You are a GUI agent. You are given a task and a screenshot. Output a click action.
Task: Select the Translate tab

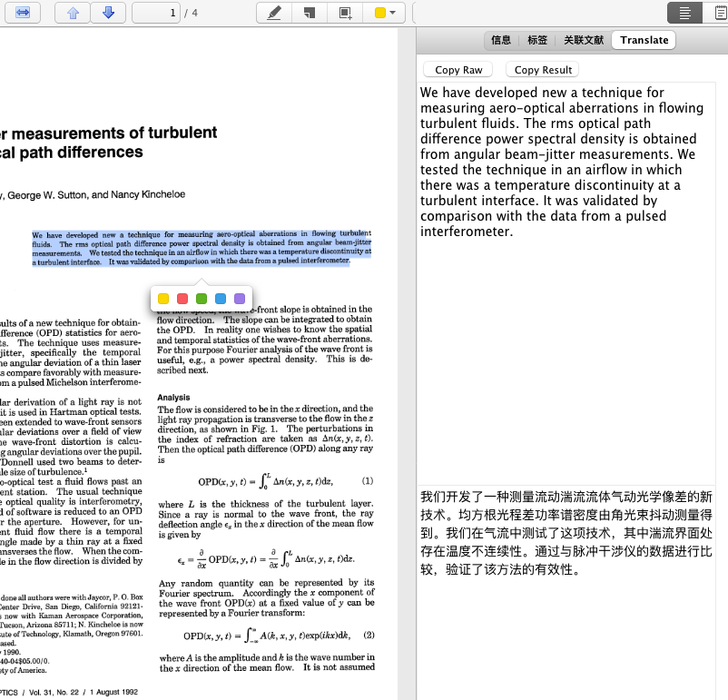[644, 40]
